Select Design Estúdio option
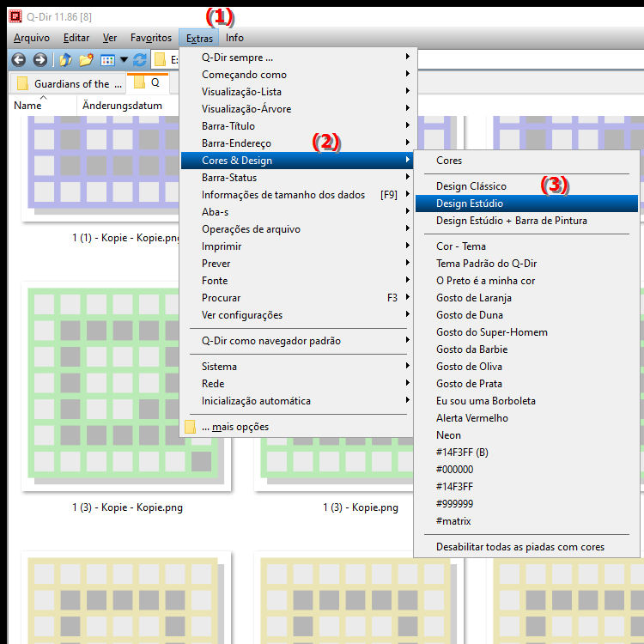This screenshot has width=644, height=644. [526, 204]
